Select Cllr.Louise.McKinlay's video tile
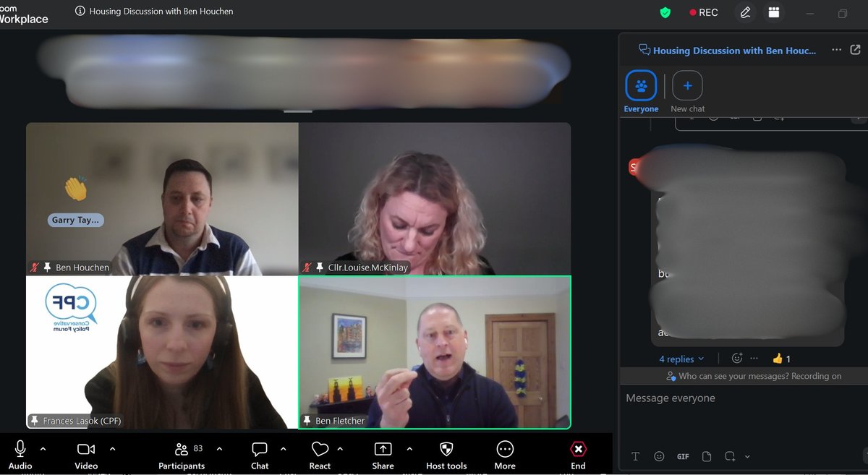The height and width of the screenshot is (475, 868). pos(435,199)
